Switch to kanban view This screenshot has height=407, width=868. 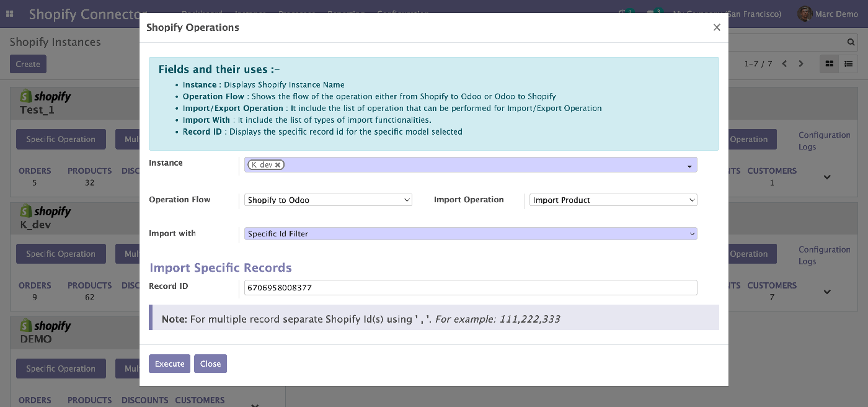click(x=830, y=64)
